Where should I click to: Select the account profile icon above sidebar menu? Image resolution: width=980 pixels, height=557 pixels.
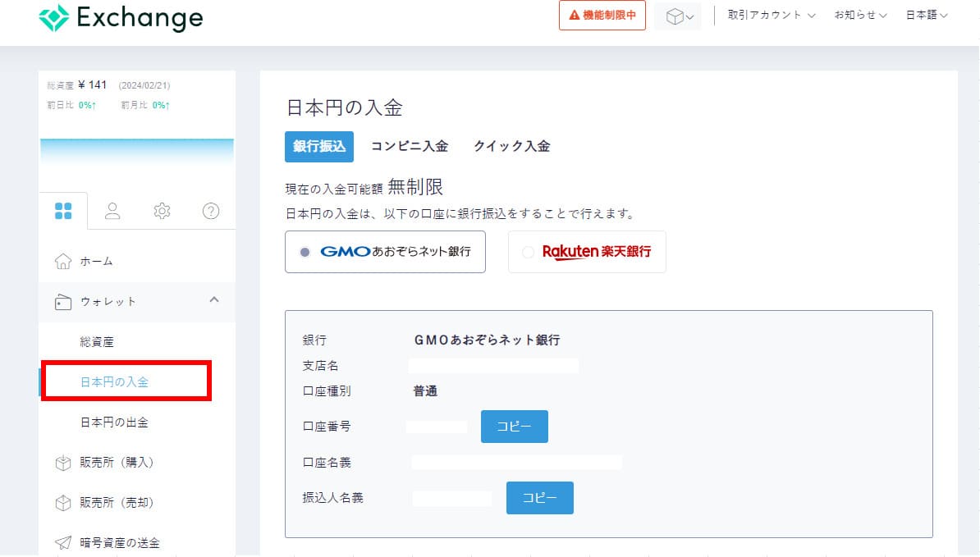coord(112,211)
